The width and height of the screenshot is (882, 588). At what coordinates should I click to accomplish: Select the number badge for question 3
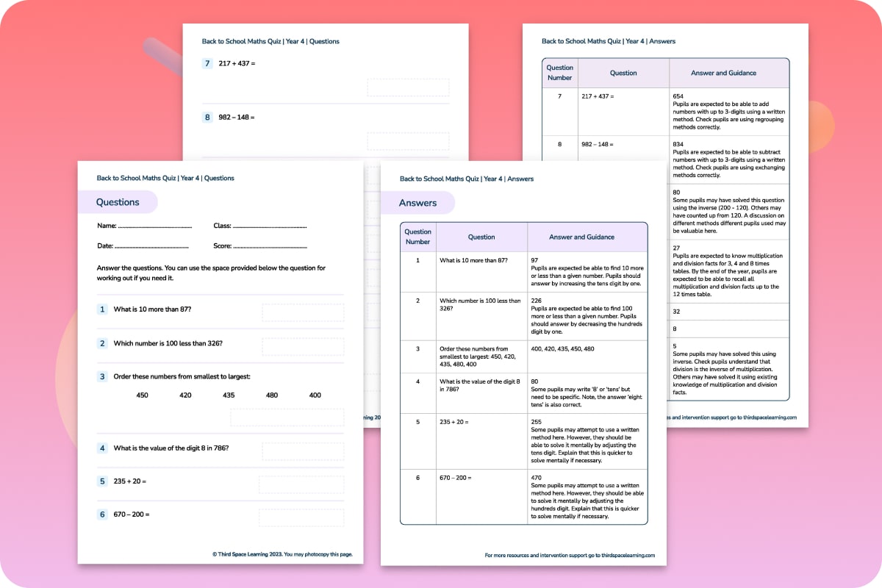point(102,377)
